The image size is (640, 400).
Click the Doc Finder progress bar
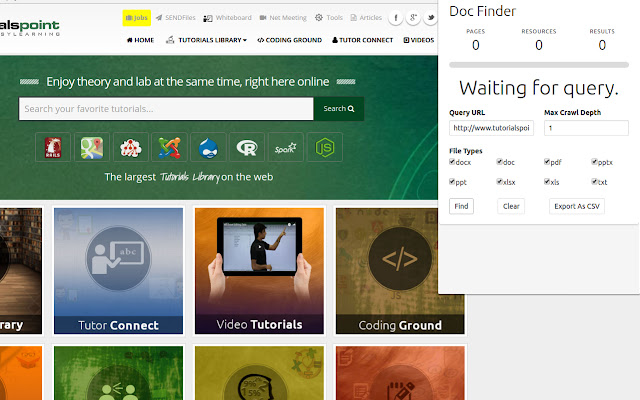point(539,64)
